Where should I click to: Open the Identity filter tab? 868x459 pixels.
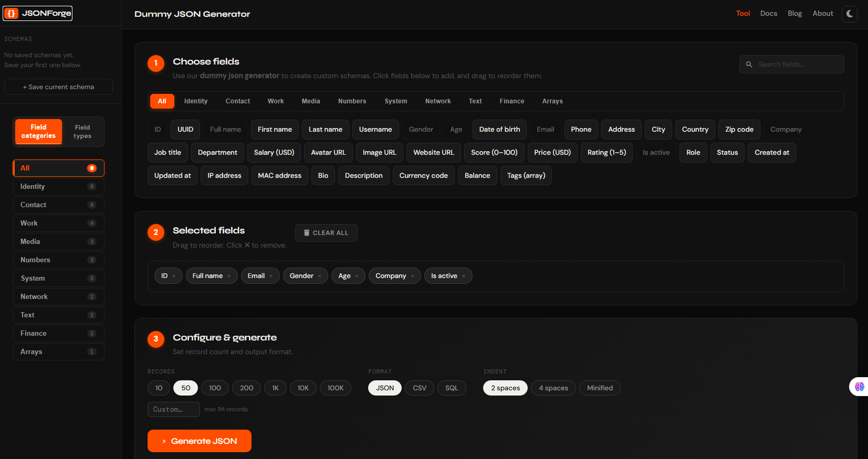tap(196, 101)
